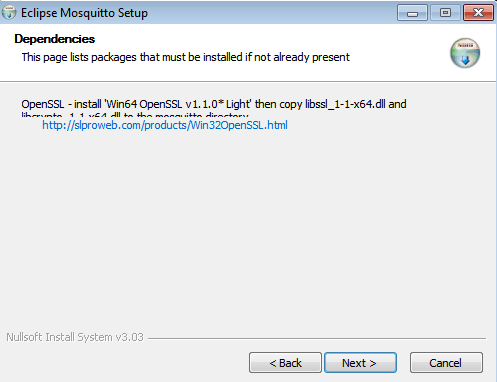Click the OpenSSL install instruction text
Screen dimensions: 497x382
(214, 104)
